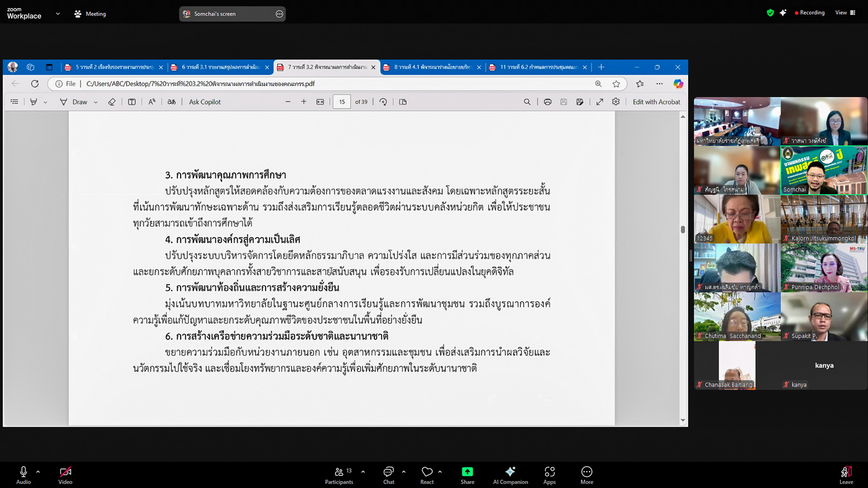Open the Participants list

(339, 475)
